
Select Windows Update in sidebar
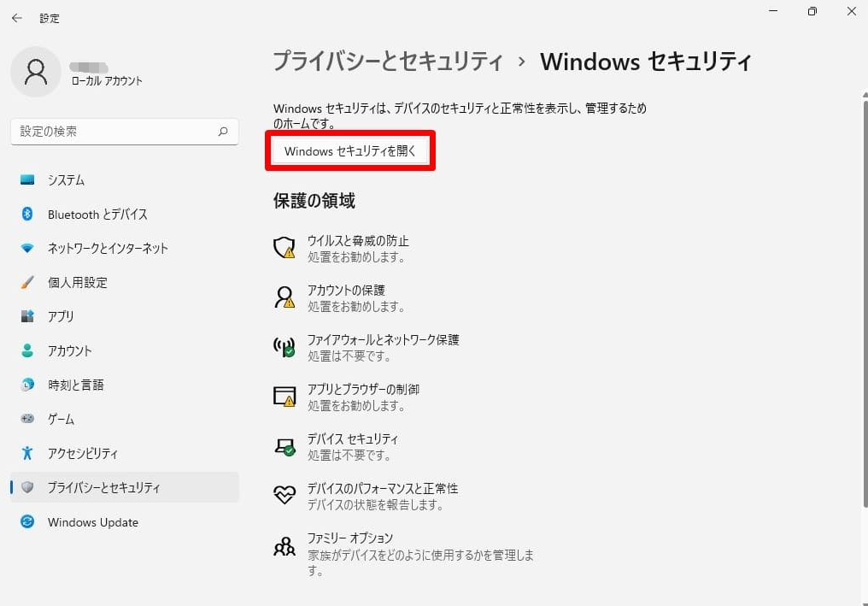pos(125,522)
